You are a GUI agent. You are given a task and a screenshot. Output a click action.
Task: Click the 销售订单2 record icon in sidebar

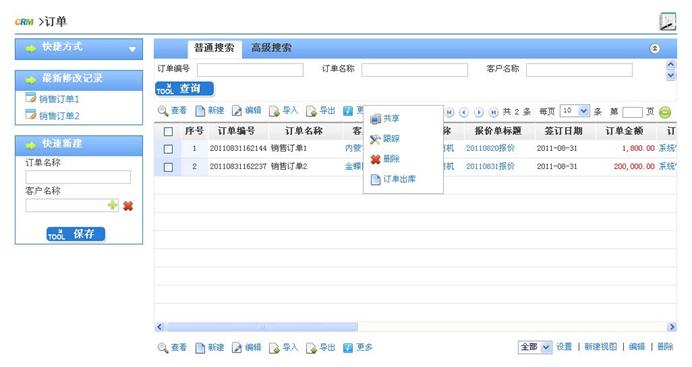coord(30,114)
